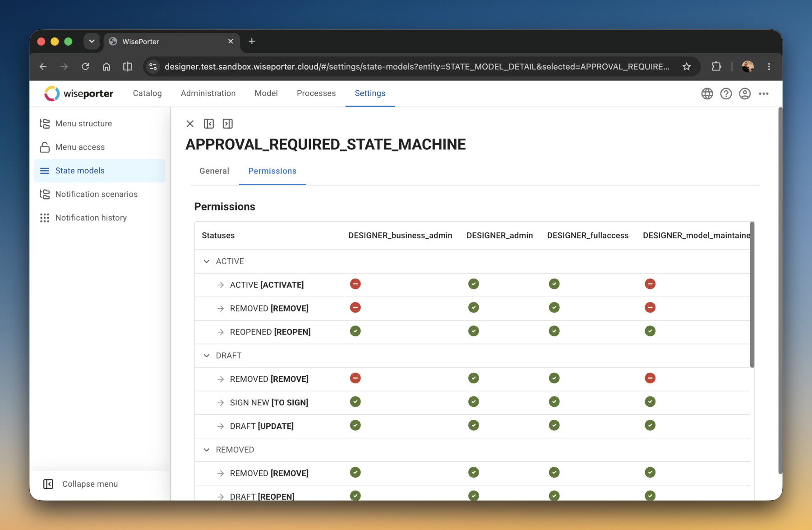Collapse the ACTIVE status group
This screenshot has height=530, width=812.
(207, 261)
